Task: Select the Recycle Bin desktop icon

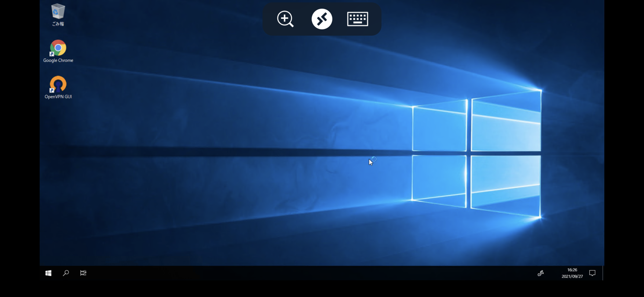Action: tap(58, 12)
